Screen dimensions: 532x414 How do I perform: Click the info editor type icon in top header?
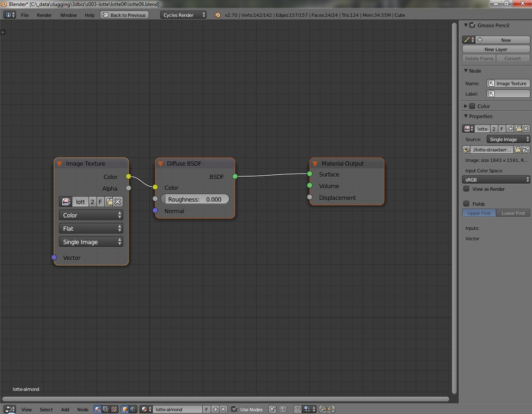pos(10,15)
